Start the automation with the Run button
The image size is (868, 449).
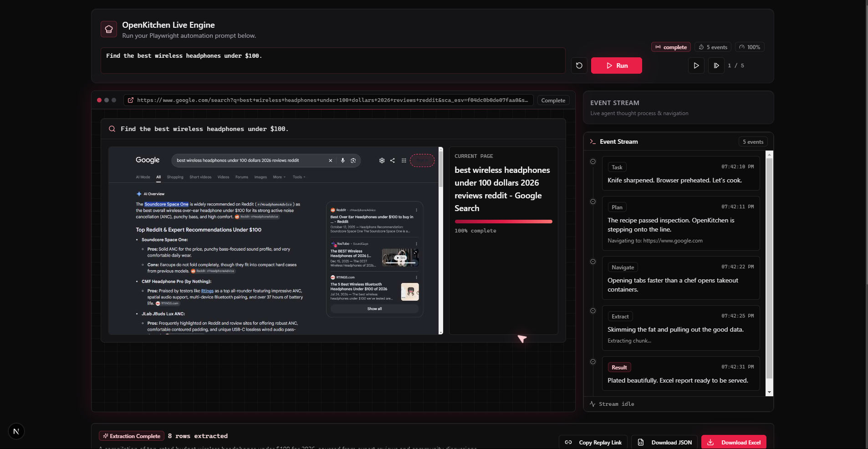point(616,66)
